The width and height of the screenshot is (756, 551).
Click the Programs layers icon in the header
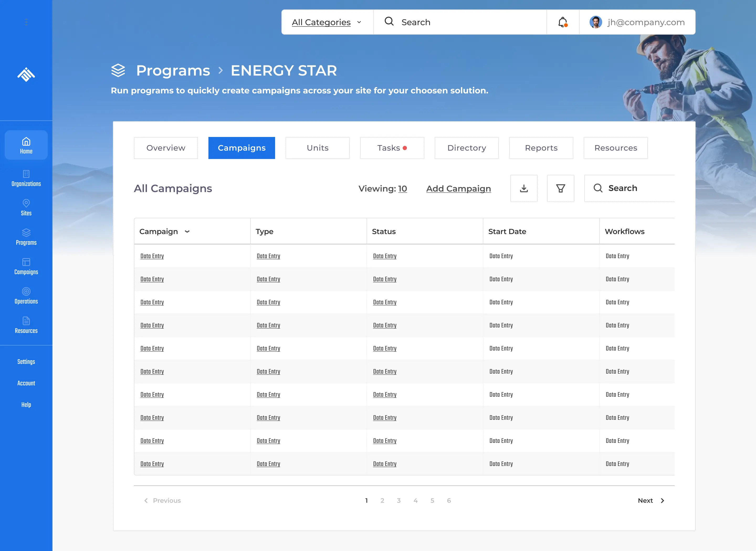click(118, 70)
